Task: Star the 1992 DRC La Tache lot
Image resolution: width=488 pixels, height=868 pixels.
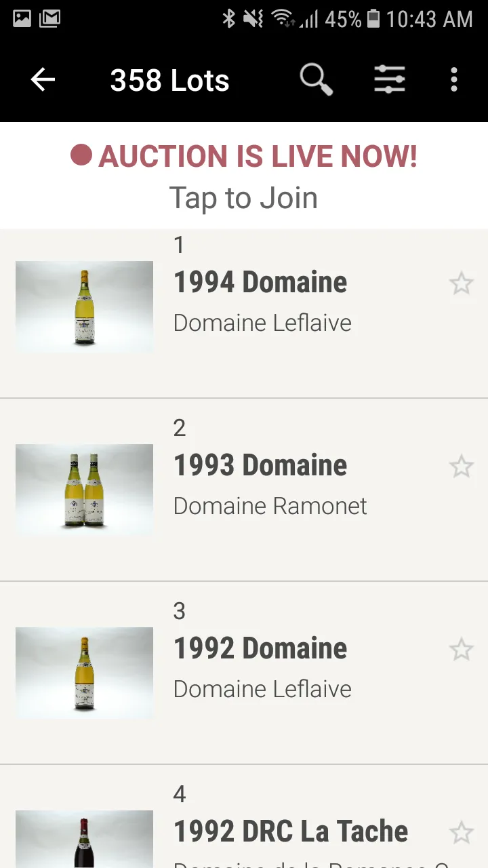Action: (462, 833)
